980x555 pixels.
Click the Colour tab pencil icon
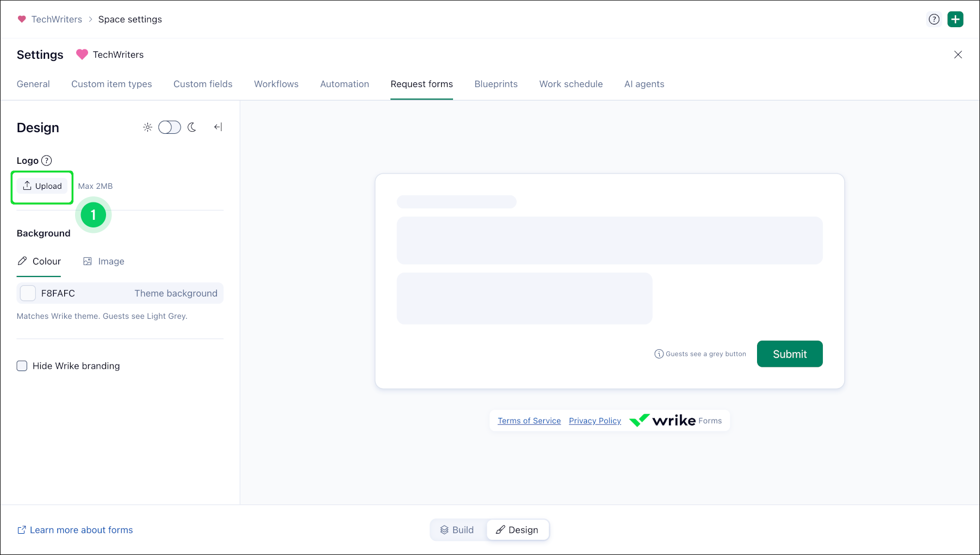22,261
